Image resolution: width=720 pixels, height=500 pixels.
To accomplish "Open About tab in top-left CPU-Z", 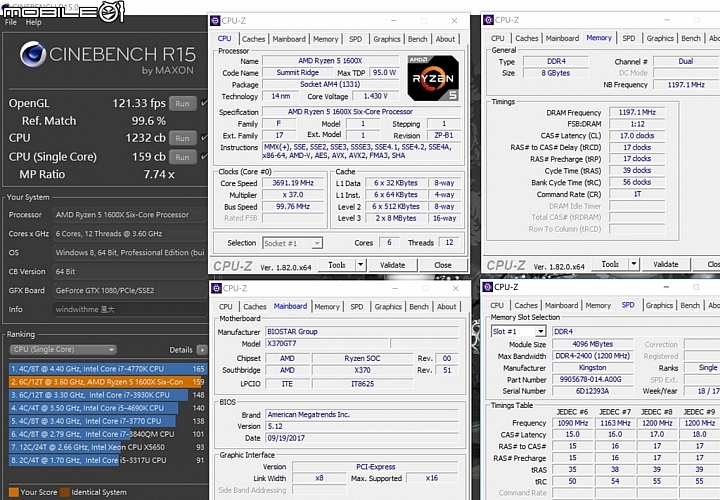I will (445, 39).
